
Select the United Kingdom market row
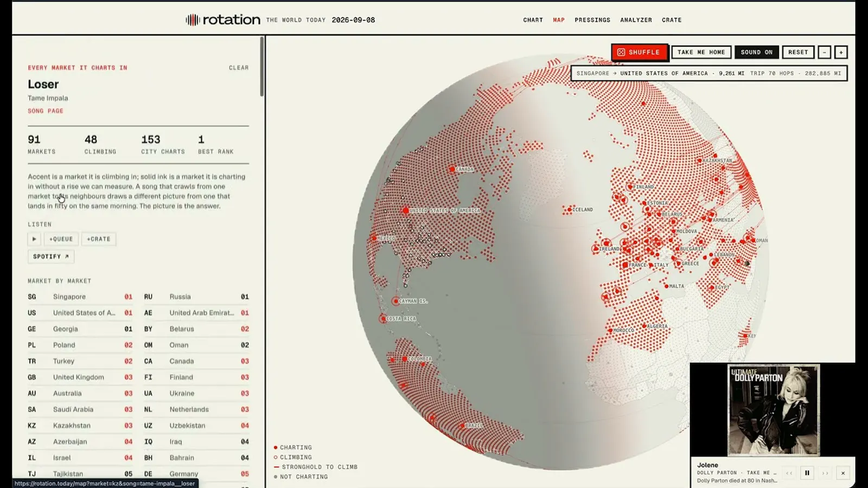80,377
